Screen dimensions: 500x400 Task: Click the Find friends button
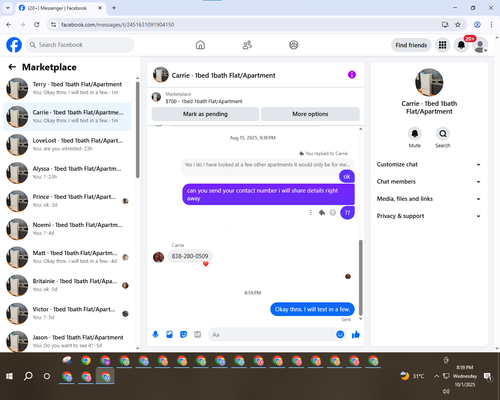click(411, 45)
